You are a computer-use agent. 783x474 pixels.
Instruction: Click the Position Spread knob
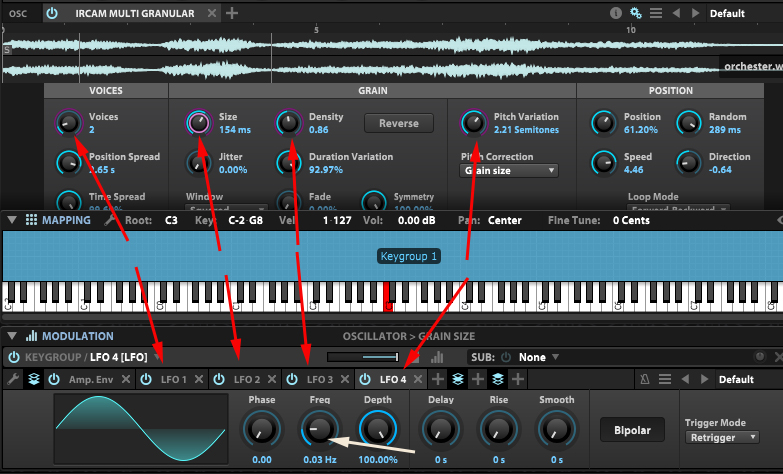tap(69, 162)
